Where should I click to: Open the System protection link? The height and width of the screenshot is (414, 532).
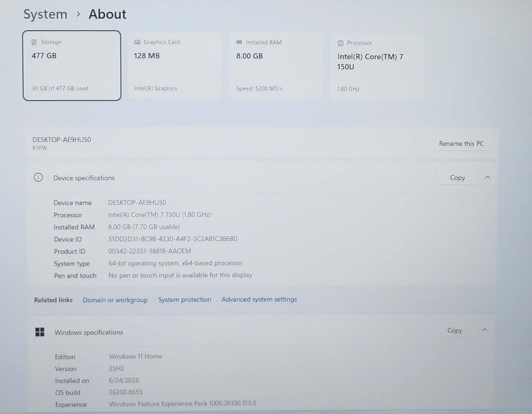click(185, 300)
